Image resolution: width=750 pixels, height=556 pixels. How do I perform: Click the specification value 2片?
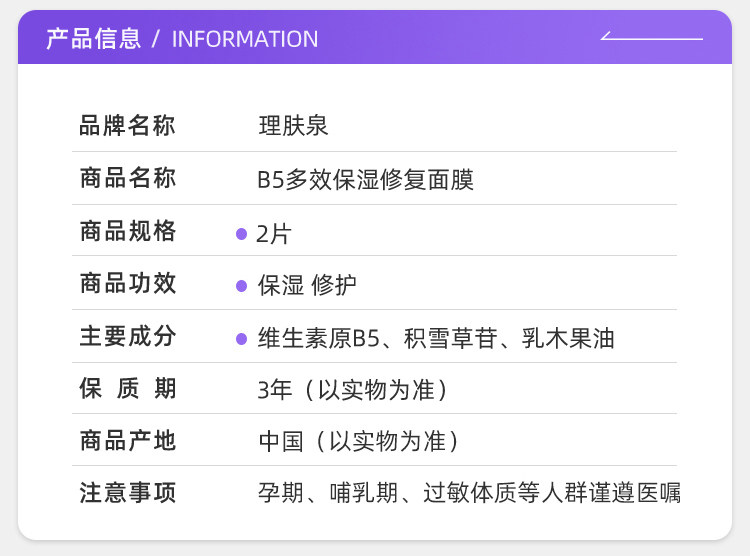pyautogui.click(x=274, y=234)
